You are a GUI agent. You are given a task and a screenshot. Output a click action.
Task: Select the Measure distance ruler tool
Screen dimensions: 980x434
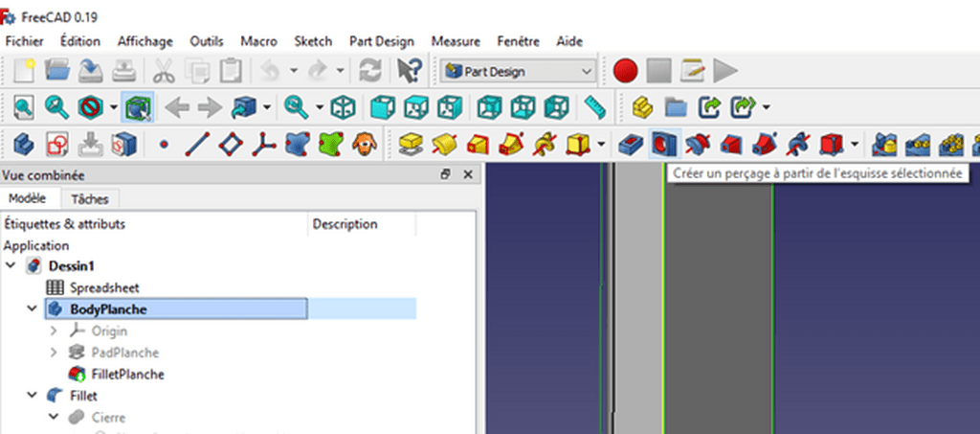(x=595, y=108)
